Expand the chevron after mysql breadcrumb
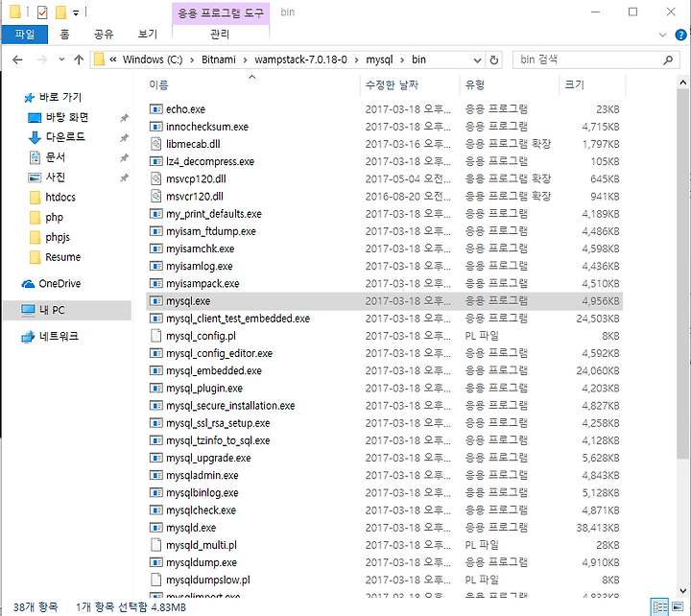 tap(402, 59)
